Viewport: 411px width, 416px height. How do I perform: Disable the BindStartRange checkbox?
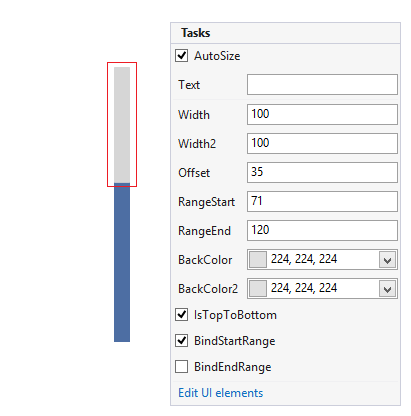pyautogui.click(x=182, y=341)
